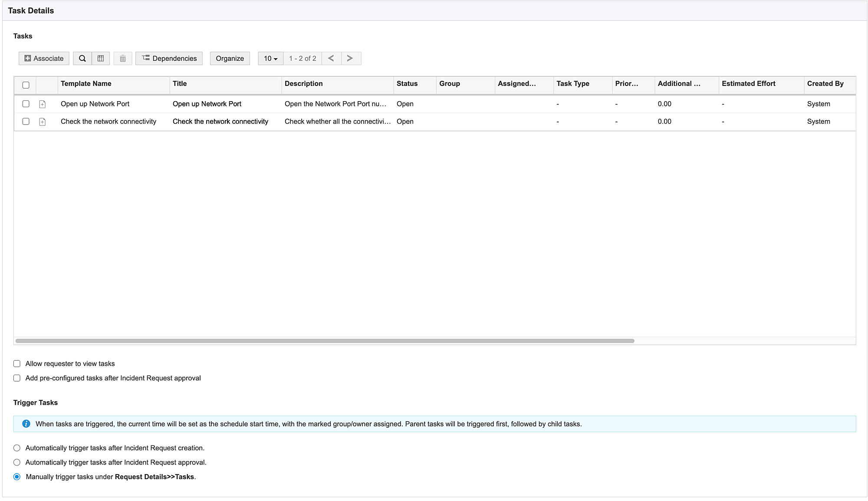Click the Status column header

(407, 84)
